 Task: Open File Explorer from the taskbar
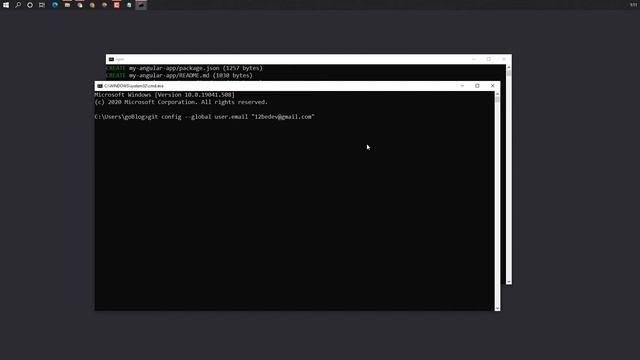pyautogui.click(x=67, y=5)
